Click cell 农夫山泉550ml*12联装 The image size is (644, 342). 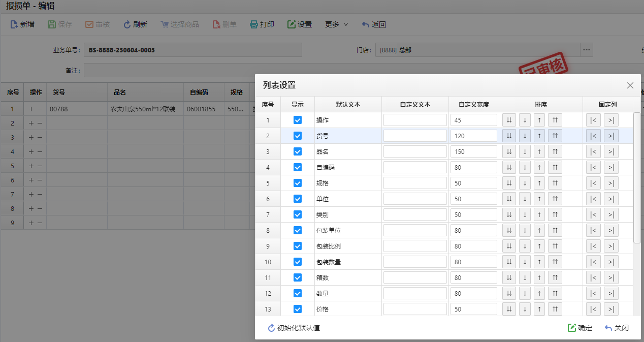(x=146, y=109)
